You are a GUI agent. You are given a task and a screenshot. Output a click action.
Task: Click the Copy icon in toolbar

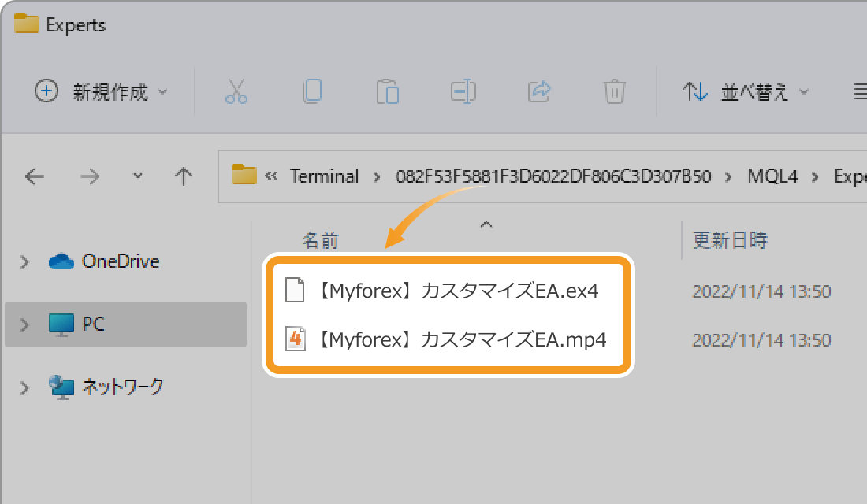[x=312, y=91]
